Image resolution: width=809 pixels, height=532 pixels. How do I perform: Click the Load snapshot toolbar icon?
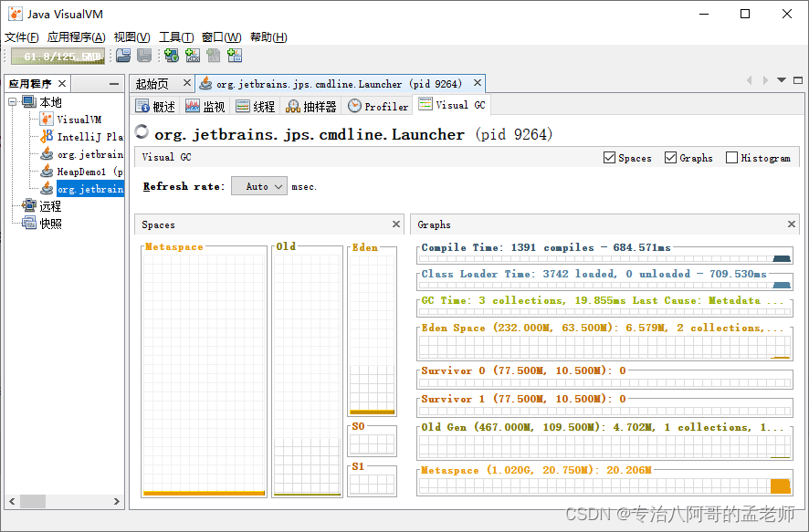pos(123,55)
